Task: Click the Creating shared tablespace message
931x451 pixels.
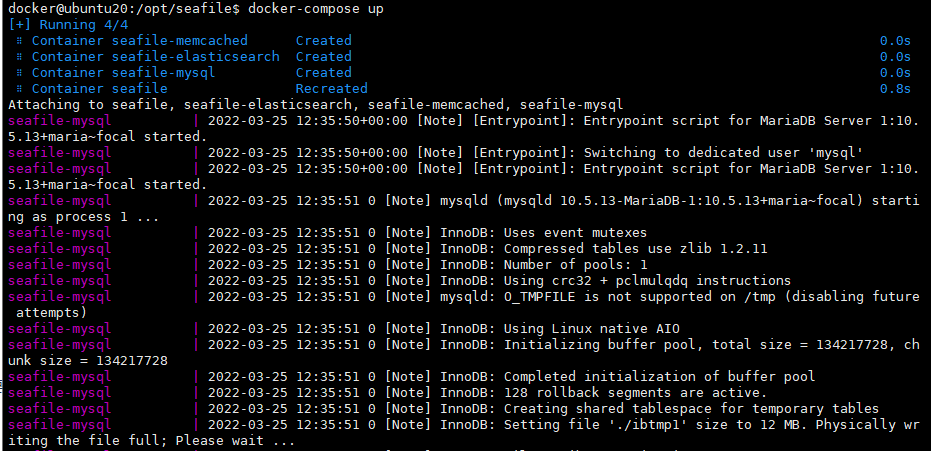Action: [691, 409]
